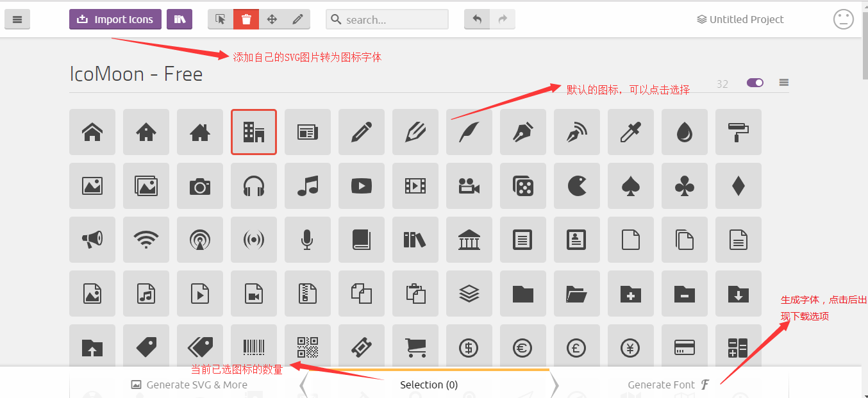Open the Untitled Project menu
868x398 pixels.
coord(740,19)
